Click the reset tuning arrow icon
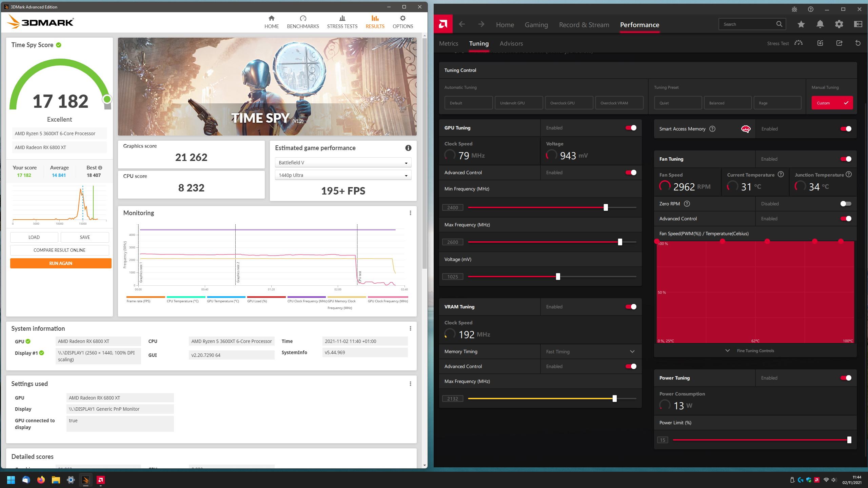Viewport: 868px width, 488px height. [858, 43]
